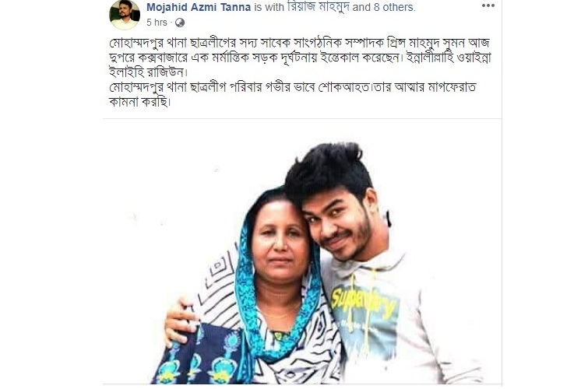588x389 pixels.
Task: Click the globe public privacy icon
Action: point(180,23)
